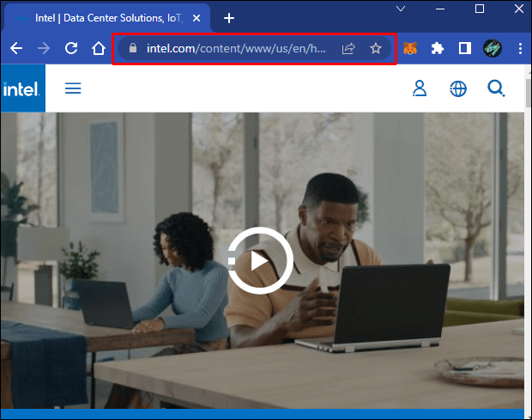The image size is (532, 420).
Task: Open the Intel hamburger menu
Action: coord(73,88)
